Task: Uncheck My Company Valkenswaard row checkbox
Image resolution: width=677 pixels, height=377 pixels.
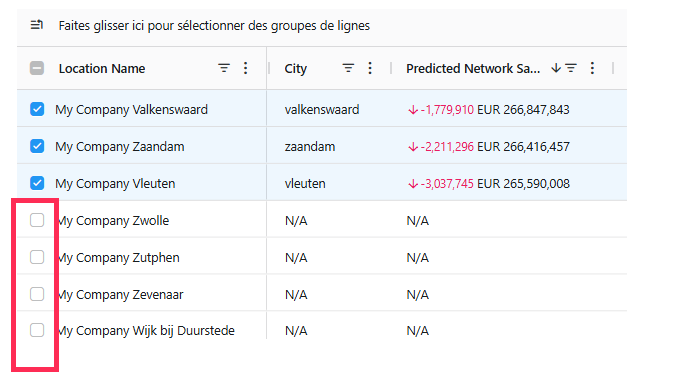Action: coord(37,109)
